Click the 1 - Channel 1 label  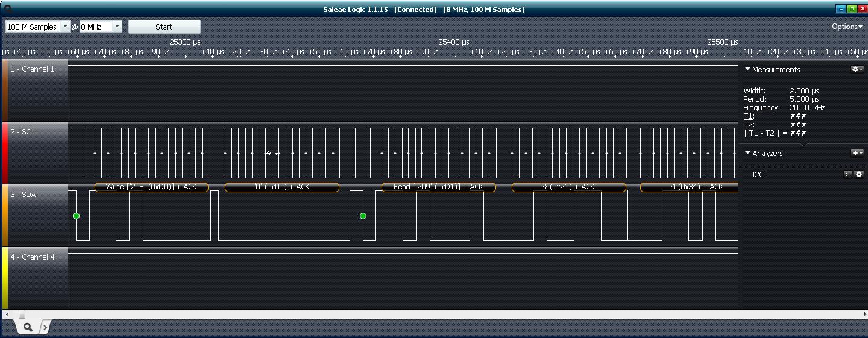[33, 69]
